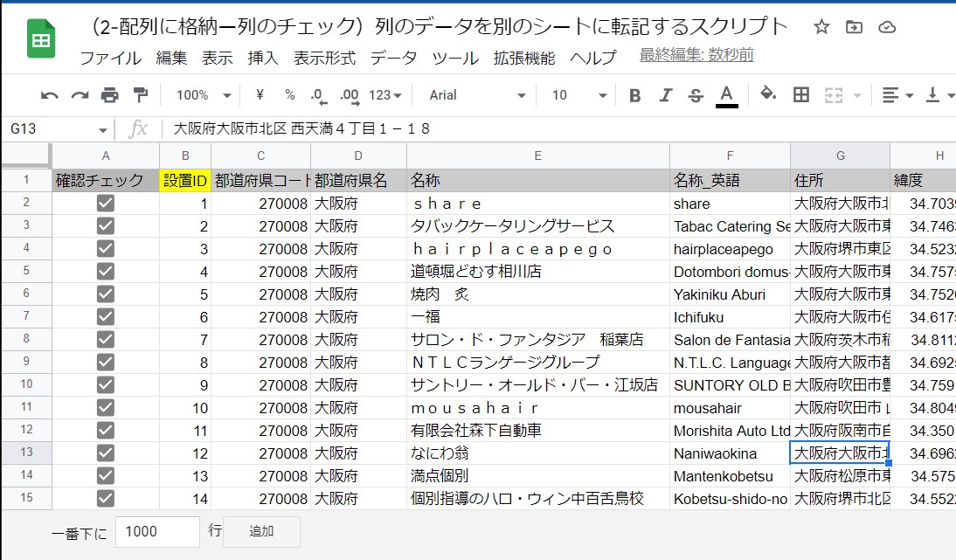Open the name box G13 dropdown arrow
Image resolution: width=956 pixels, height=560 pixels.
(x=102, y=130)
